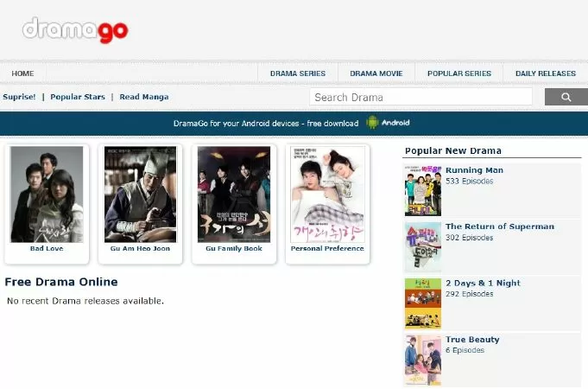
Task: Go to the HOME menu item
Action: [22, 73]
